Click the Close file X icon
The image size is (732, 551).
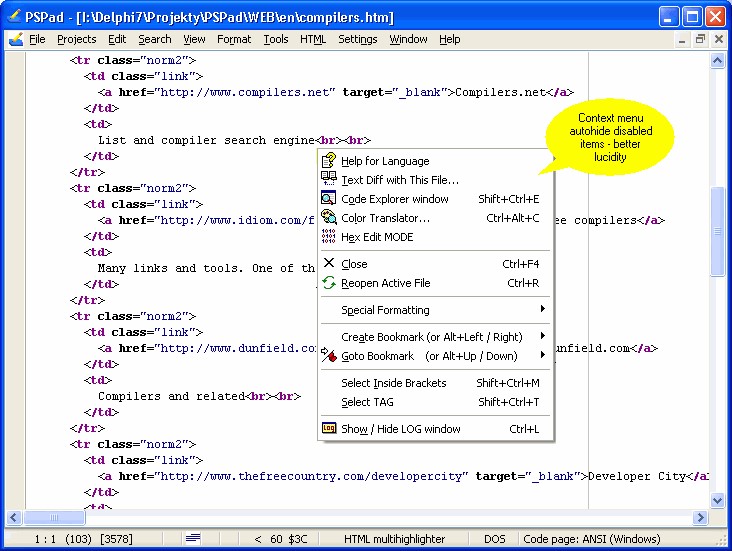coord(329,264)
